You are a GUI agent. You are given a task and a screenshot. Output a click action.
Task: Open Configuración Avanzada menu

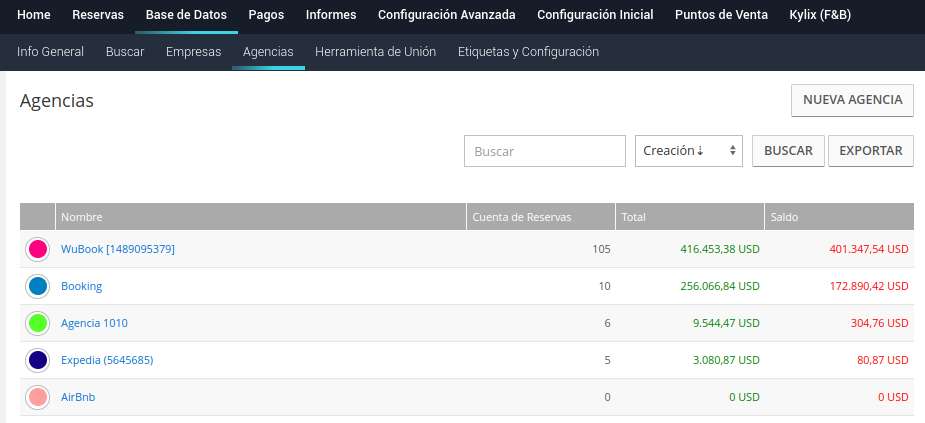click(x=447, y=15)
